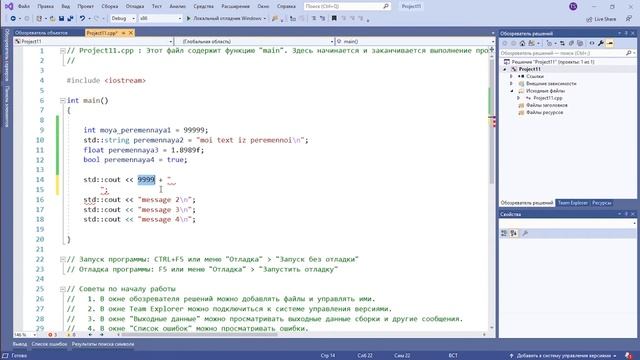Click the View Code icon in Solution Explorer
Screen dimensions: 640x360
point(592,43)
